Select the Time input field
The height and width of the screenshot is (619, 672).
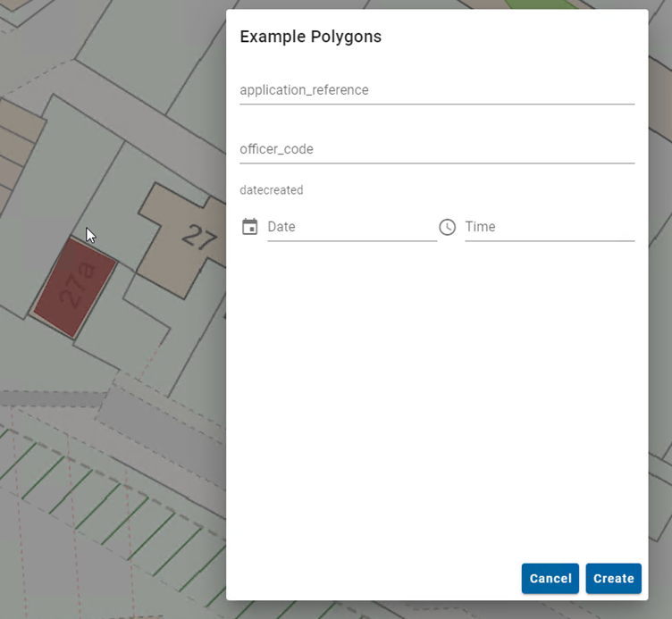click(550, 227)
